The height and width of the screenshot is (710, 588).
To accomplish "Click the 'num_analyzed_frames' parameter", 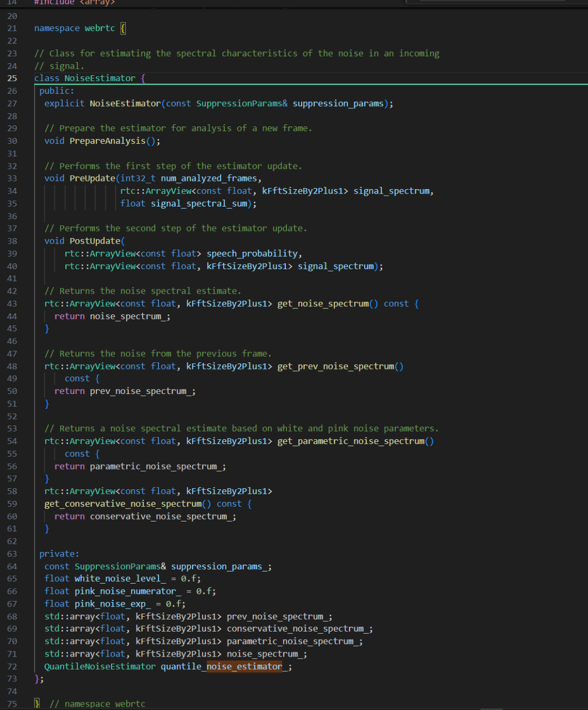I will [209, 179].
